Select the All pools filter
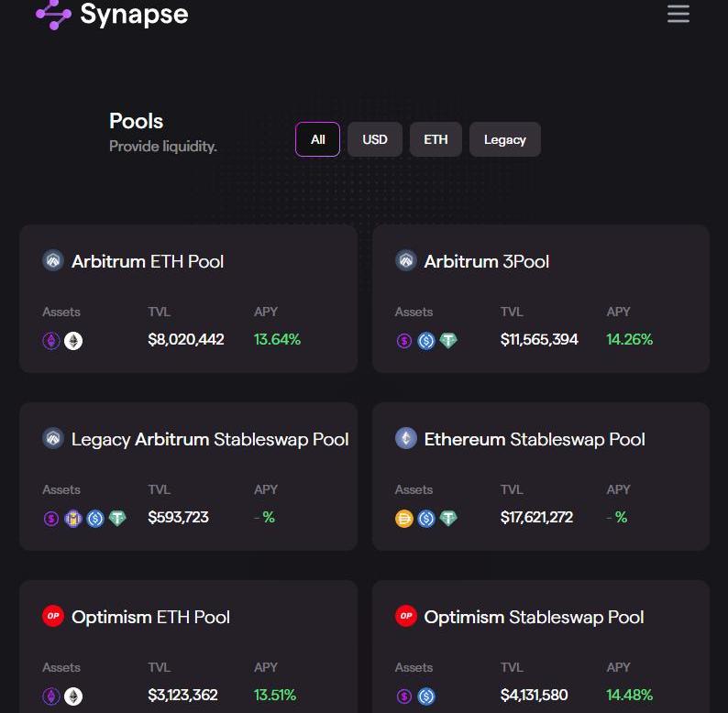Image resolution: width=728 pixels, height=713 pixels. click(x=318, y=139)
